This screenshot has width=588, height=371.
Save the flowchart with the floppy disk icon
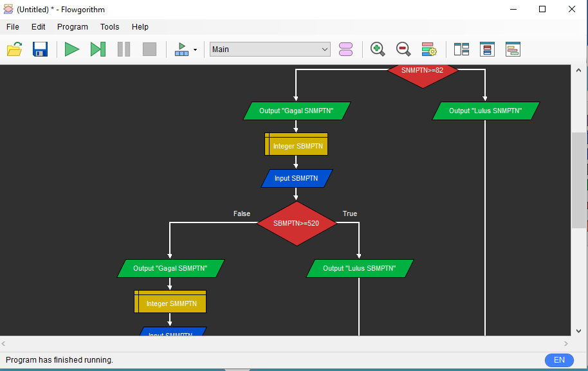pyautogui.click(x=41, y=50)
